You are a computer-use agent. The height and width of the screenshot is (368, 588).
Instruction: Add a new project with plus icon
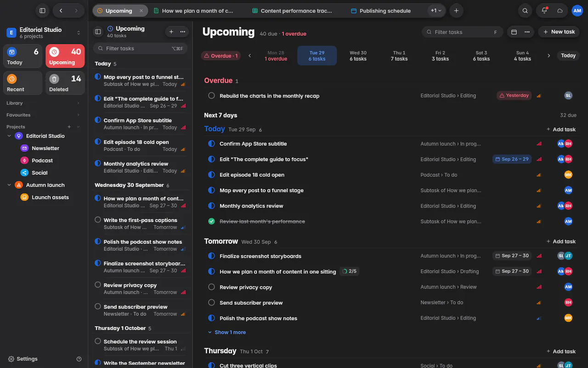pyautogui.click(x=69, y=126)
